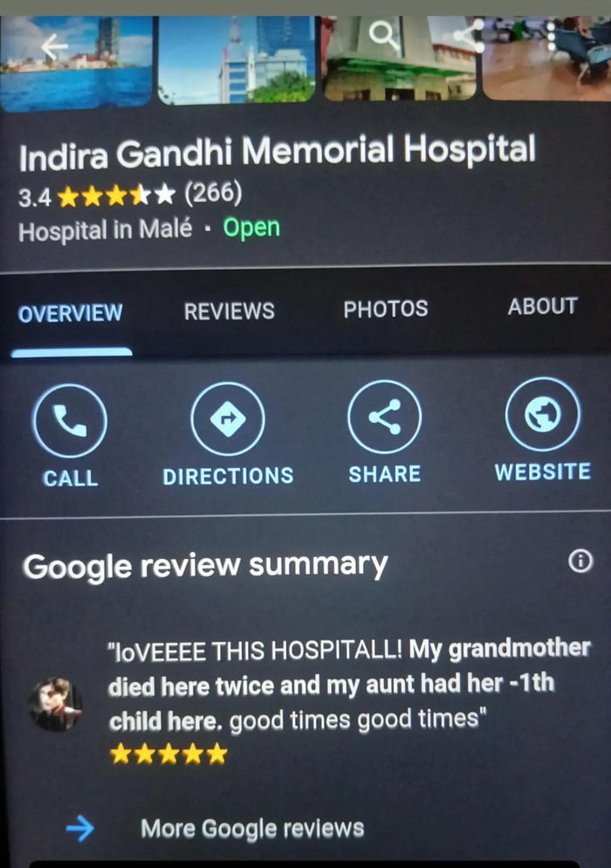The height and width of the screenshot is (868, 611).
Task: Open More Google reviews link
Action: point(252,829)
